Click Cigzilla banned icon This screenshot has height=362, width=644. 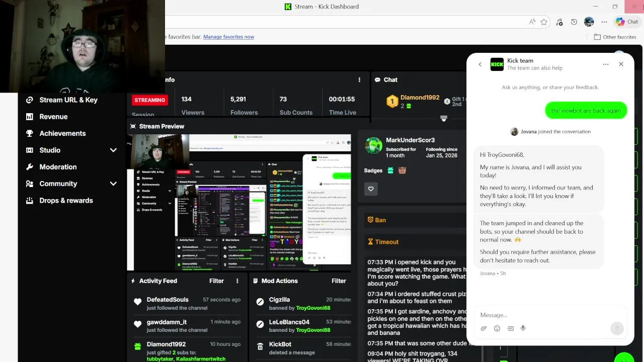point(260,302)
